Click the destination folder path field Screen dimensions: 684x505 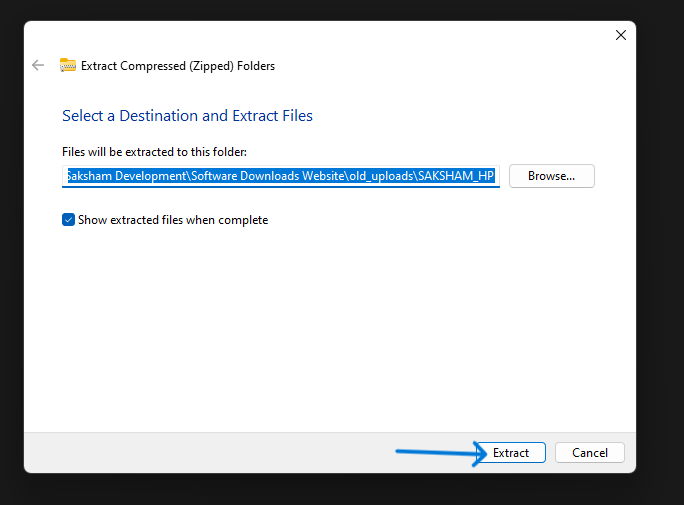(280, 176)
